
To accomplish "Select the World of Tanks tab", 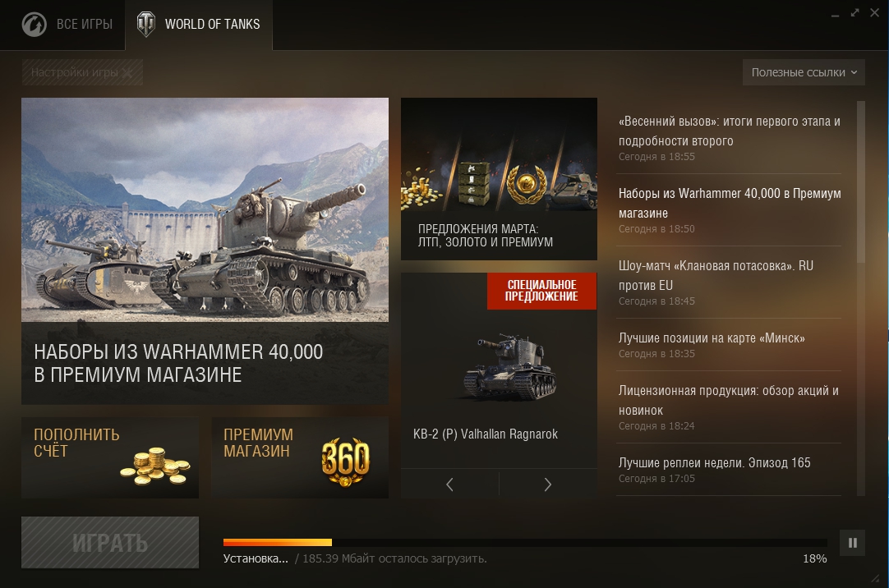I will tap(199, 25).
